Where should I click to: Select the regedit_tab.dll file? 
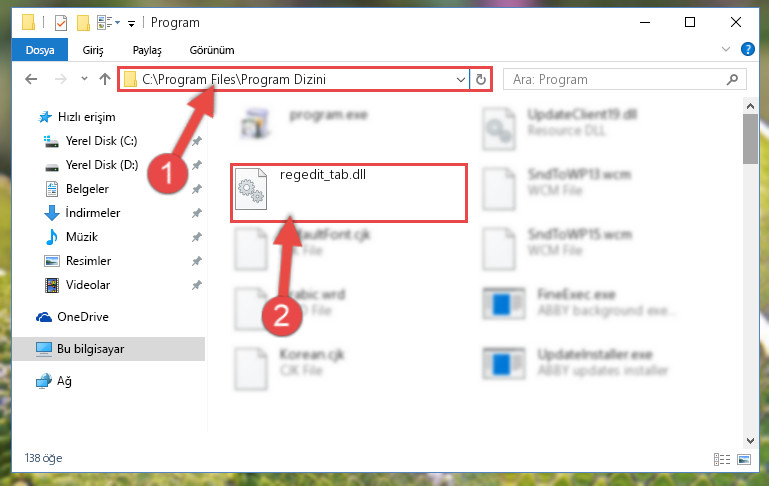click(349, 193)
